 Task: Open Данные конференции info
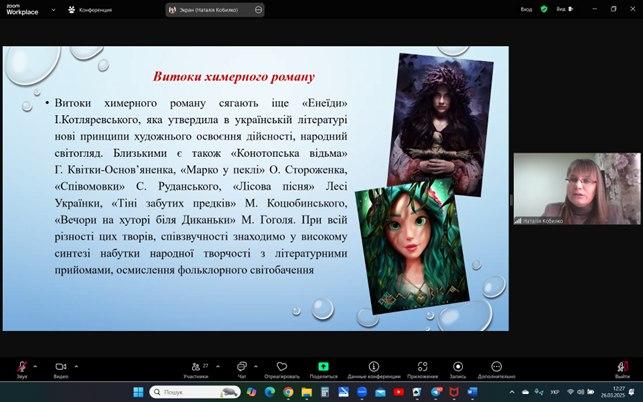coord(373,368)
